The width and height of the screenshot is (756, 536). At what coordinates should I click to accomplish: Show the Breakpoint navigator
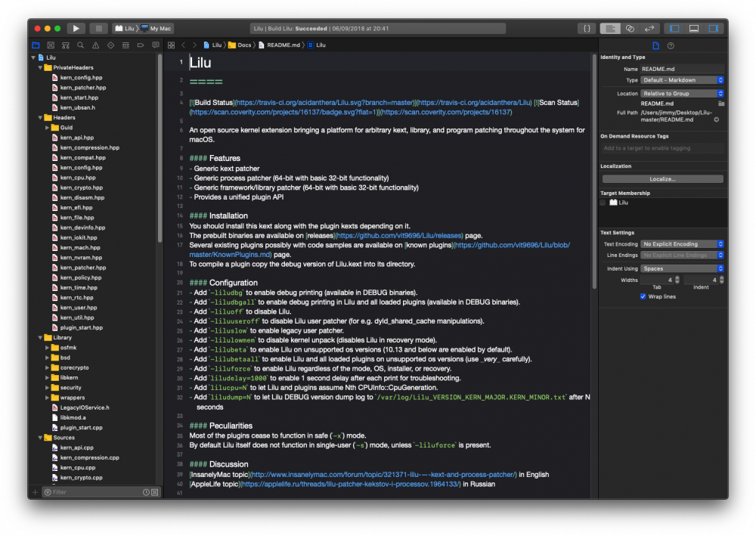[x=141, y=45]
